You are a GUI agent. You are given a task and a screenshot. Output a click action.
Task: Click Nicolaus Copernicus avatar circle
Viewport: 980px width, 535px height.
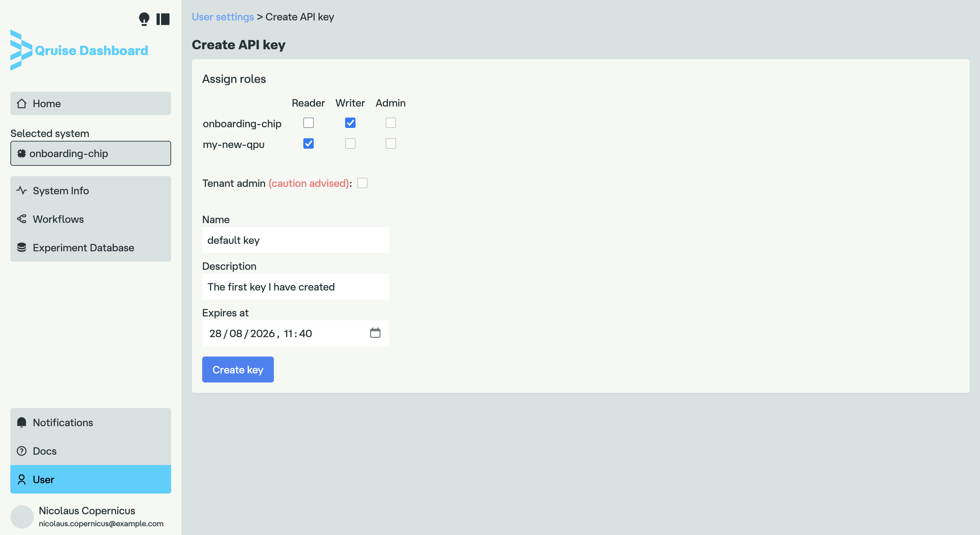22,516
